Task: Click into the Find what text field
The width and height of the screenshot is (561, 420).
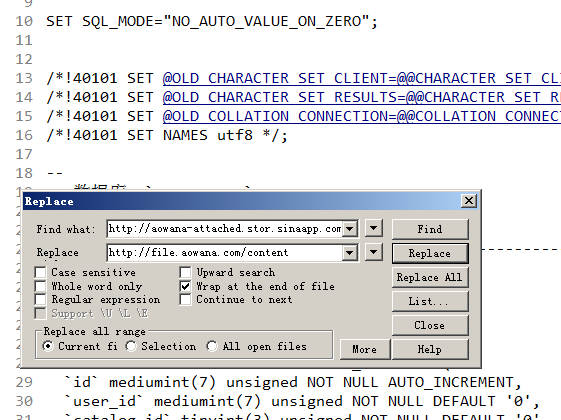Action: [x=225, y=229]
